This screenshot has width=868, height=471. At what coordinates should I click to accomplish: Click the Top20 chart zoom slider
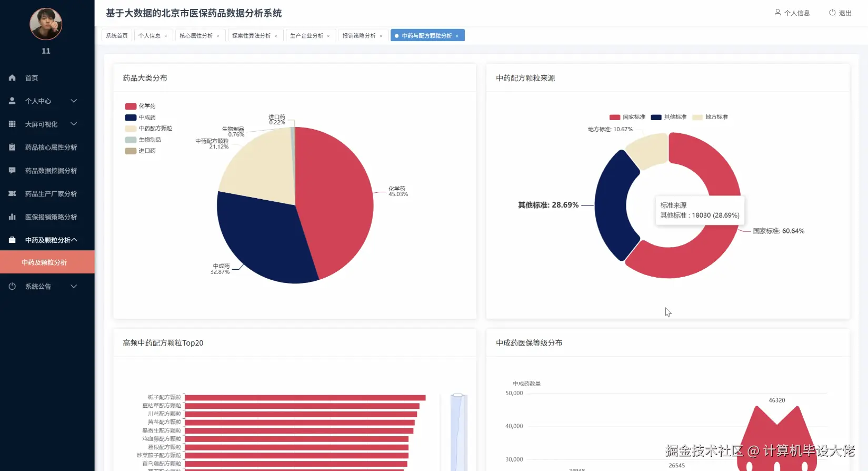tap(458, 432)
